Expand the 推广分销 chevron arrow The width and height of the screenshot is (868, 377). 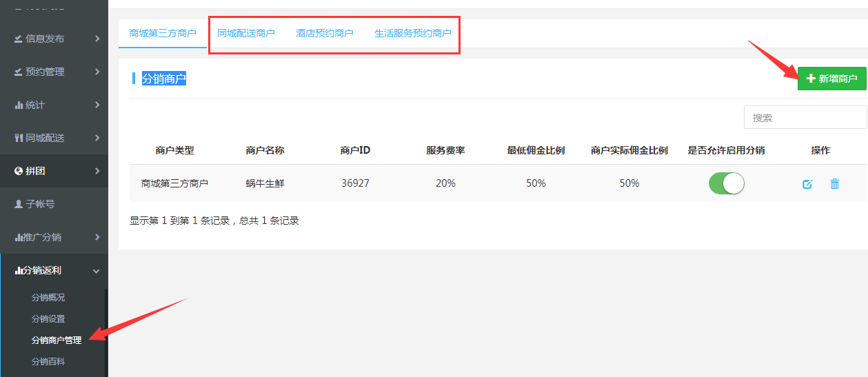tap(97, 237)
